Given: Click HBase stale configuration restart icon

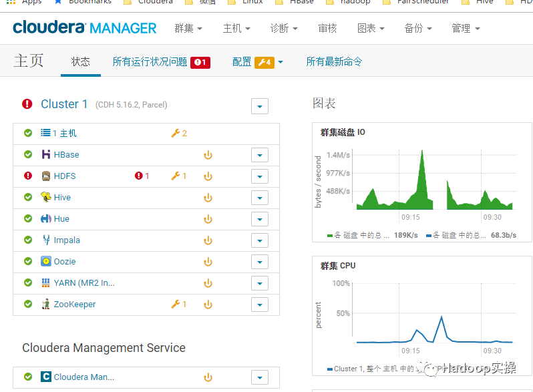Looking at the screenshot, I should [208, 155].
